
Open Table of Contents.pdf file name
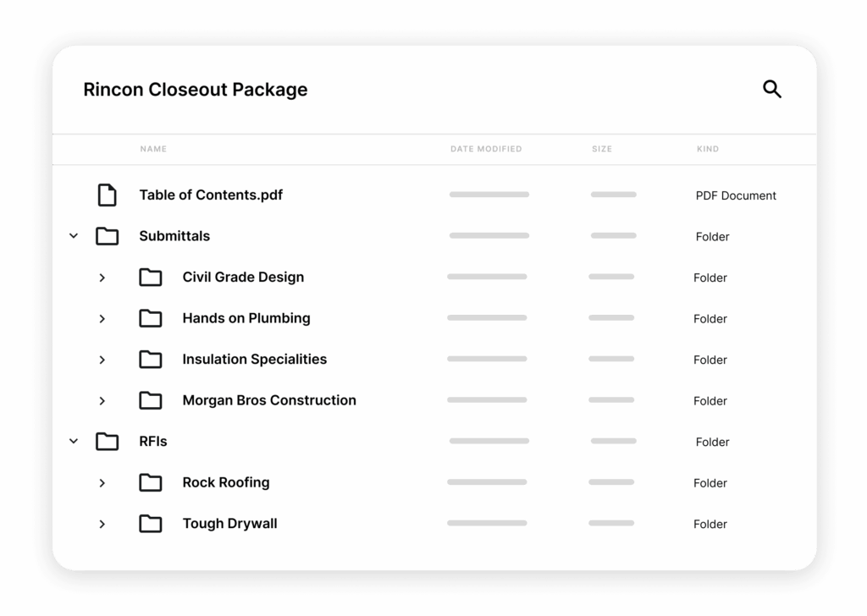pos(211,195)
